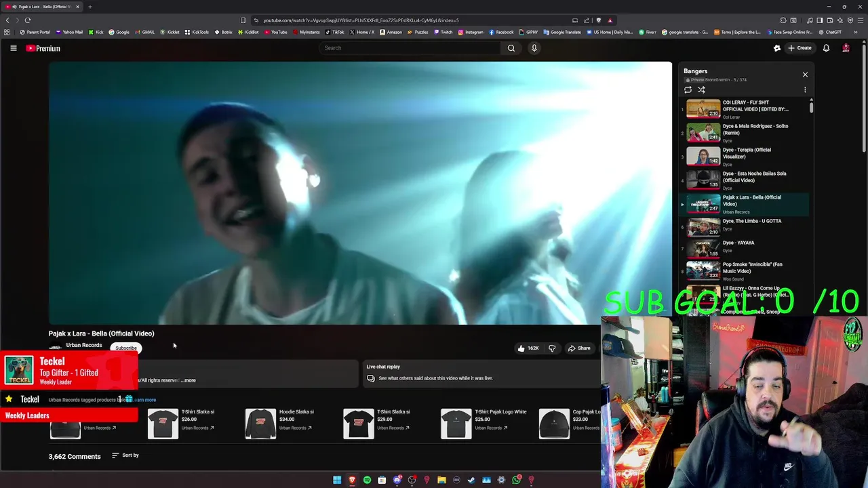The height and width of the screenshot is (488, 868).
Task: Click the Learn more link on tagged products
Action: [x=144, y=400]
